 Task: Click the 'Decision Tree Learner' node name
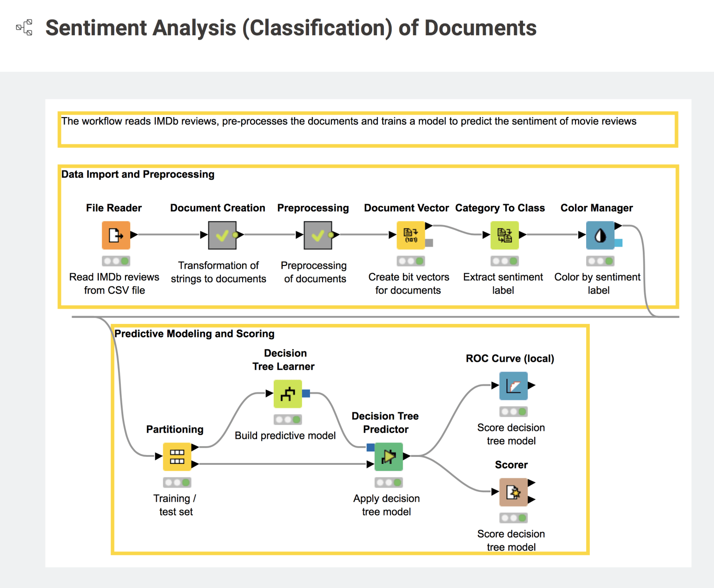tap(284, 360)
